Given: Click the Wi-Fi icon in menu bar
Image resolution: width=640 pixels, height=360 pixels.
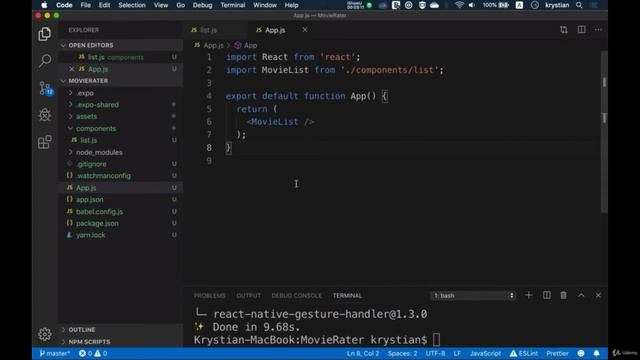Looking at the screenshot, I should 459,5.
